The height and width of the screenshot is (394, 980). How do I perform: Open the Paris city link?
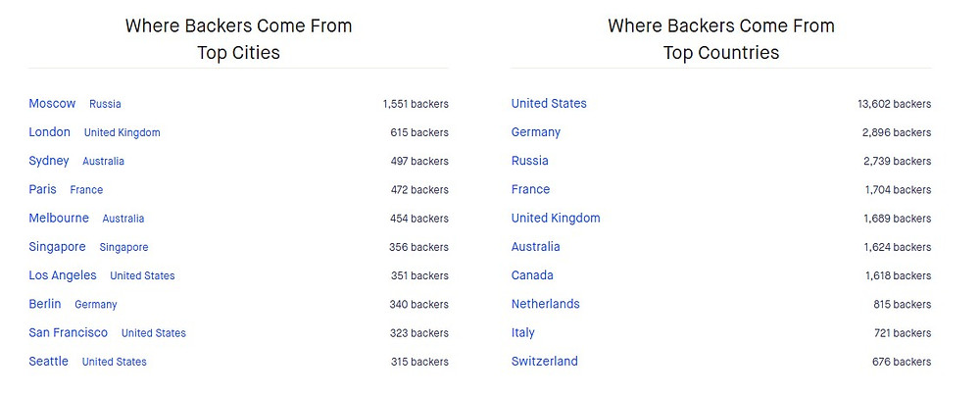pos(42,189)
